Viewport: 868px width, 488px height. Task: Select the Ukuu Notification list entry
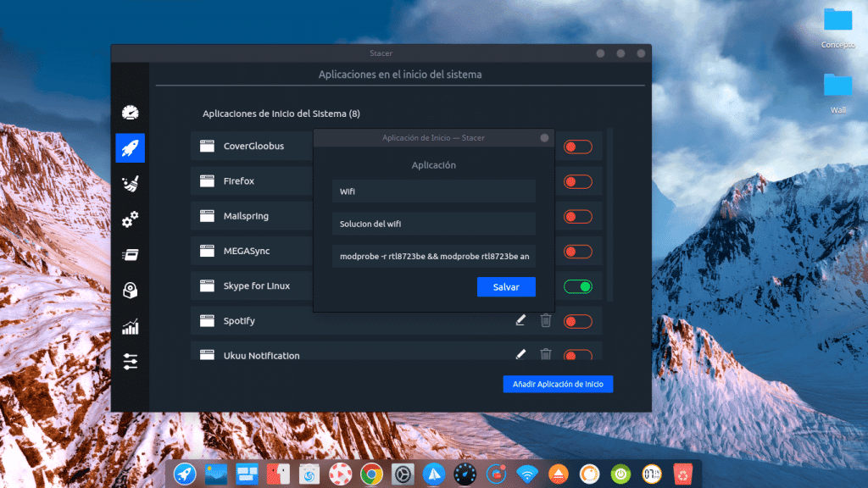coord(397,351)
